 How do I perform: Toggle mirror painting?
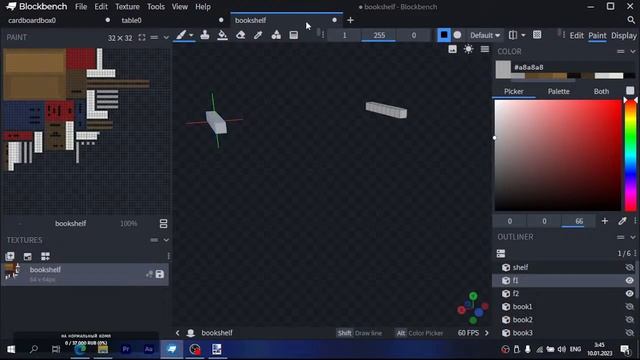513,35
